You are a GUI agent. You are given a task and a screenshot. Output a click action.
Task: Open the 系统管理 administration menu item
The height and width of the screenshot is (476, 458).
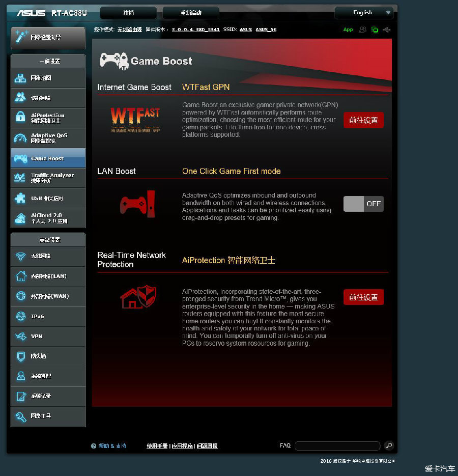tap(48, 376)
